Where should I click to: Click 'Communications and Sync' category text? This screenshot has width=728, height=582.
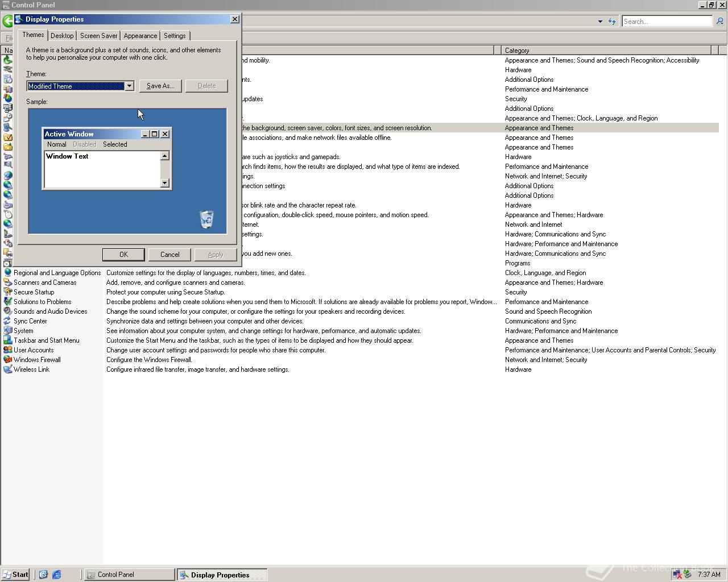click(540, 321)
